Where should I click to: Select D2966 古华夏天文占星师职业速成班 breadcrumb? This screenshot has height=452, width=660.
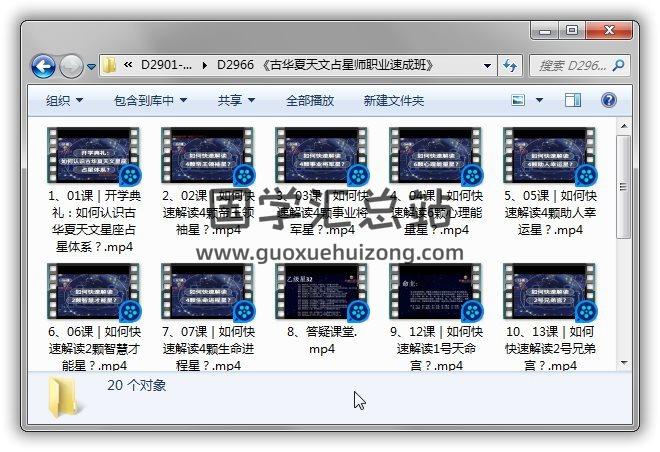[x=325, y=65]
